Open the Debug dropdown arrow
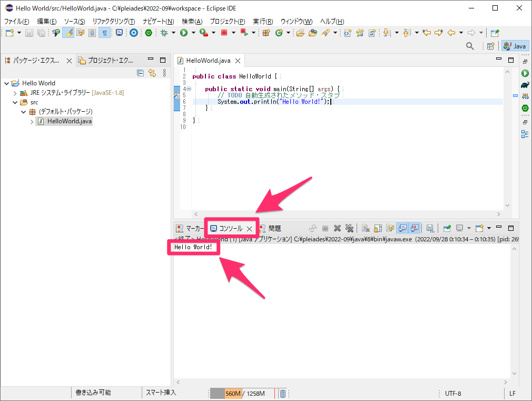532x401 pixels. point(173,33)
